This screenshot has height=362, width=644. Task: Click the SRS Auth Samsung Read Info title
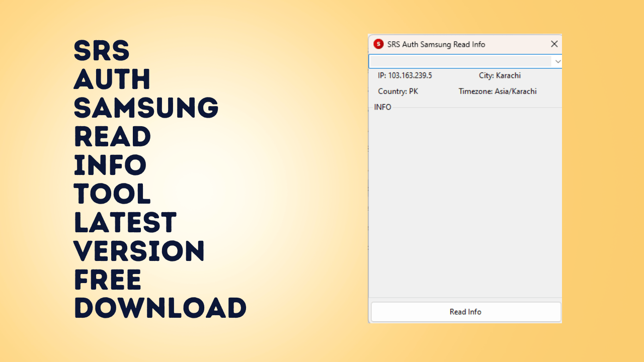[x=436, y=44]
